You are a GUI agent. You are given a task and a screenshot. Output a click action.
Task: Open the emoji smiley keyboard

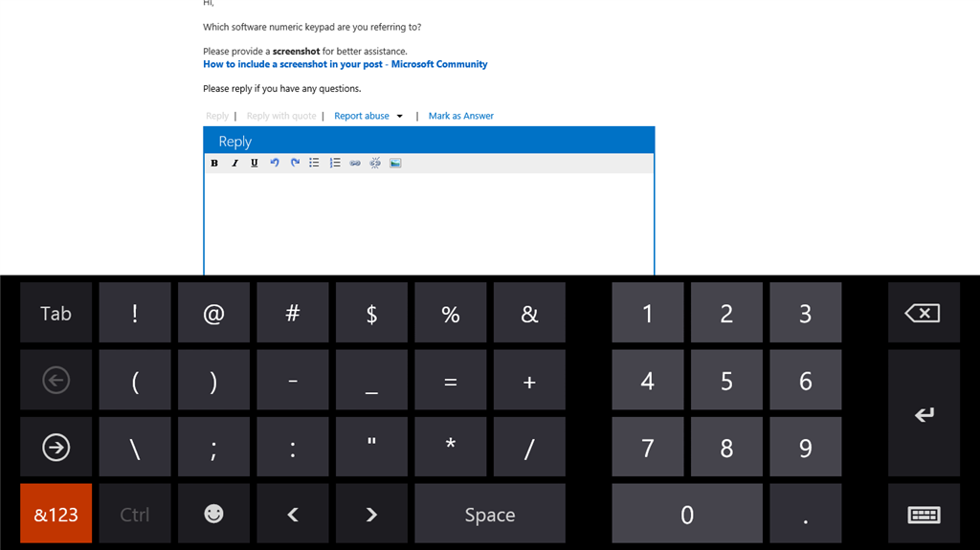coord(213,514)
